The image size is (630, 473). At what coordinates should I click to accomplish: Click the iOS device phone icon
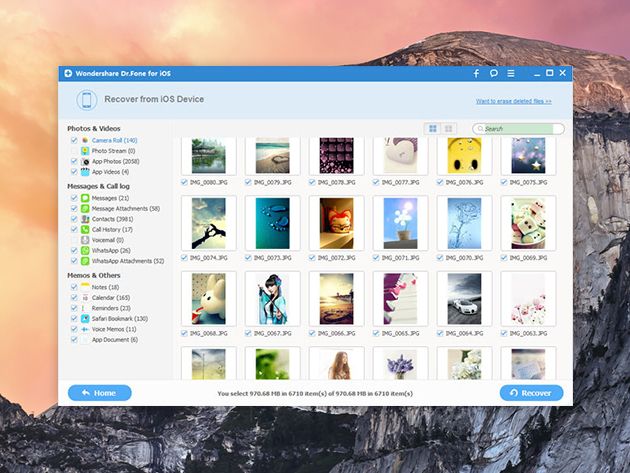click(x=87, y=100)
